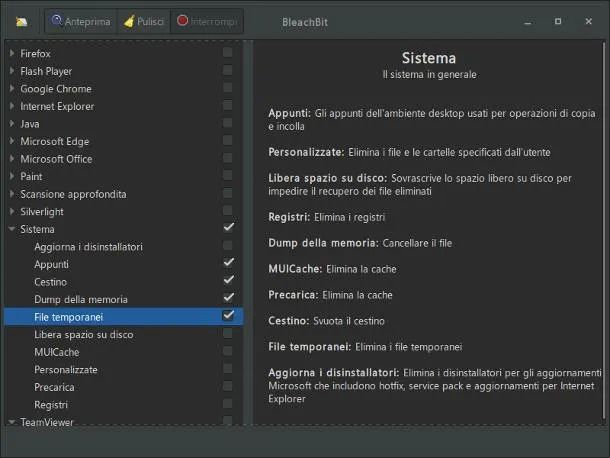
Task: Check the Scansione approfondita checkbox
Action: 228,193
